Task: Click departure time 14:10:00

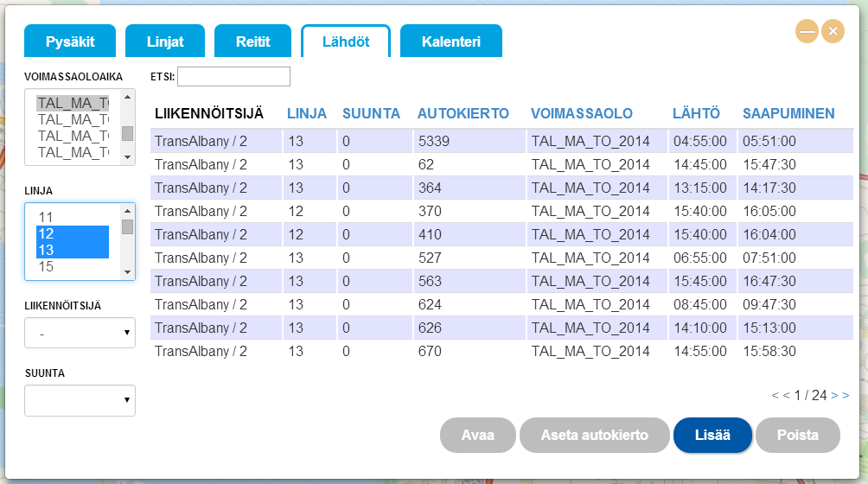Action: [x=699, y=328]
